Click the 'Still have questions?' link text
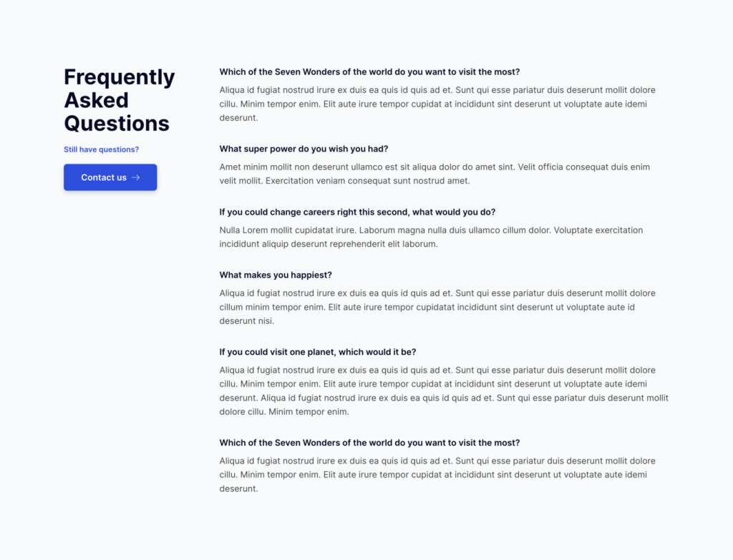This screenshot has height=560, width=733. point(102,149)
